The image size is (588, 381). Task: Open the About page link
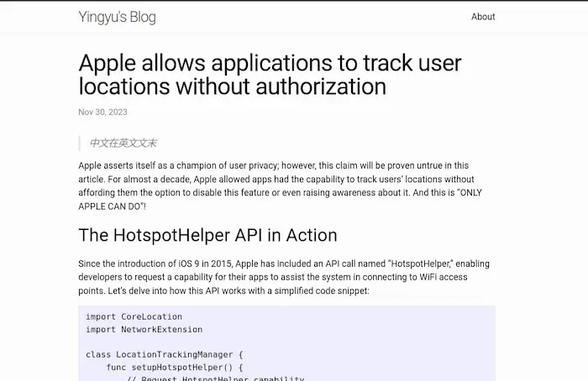[x=483, y=17]
